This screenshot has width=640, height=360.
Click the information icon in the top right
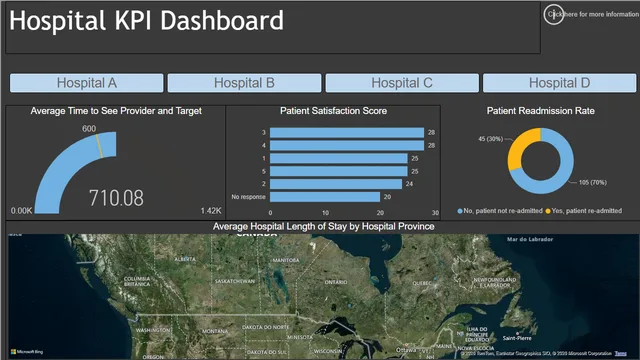pos(553,15)
